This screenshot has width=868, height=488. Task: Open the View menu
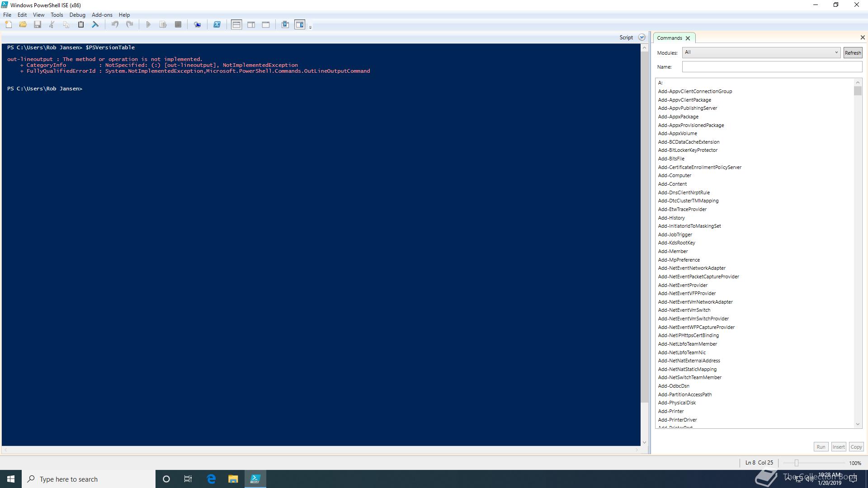(x=38, y=15)
